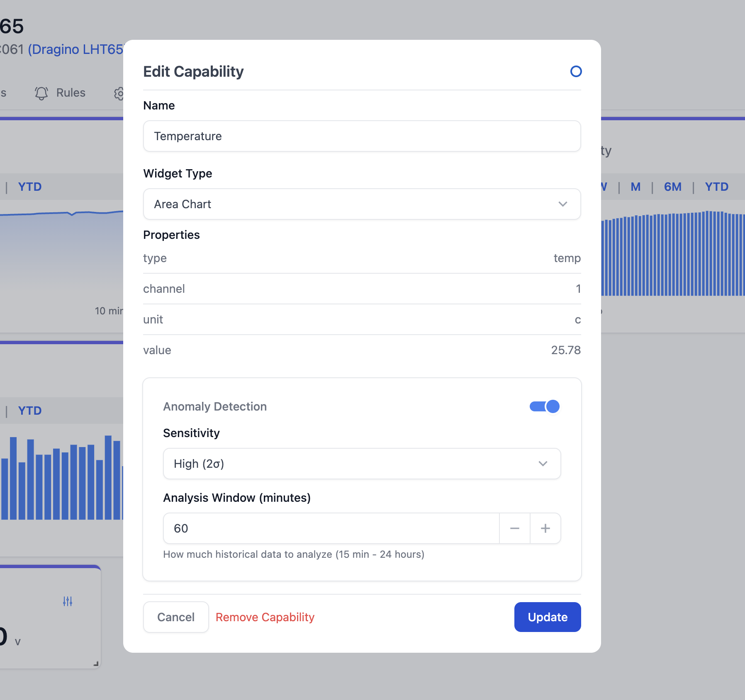
Task: Click the widget resize handle corner
Action: (96, 664)
